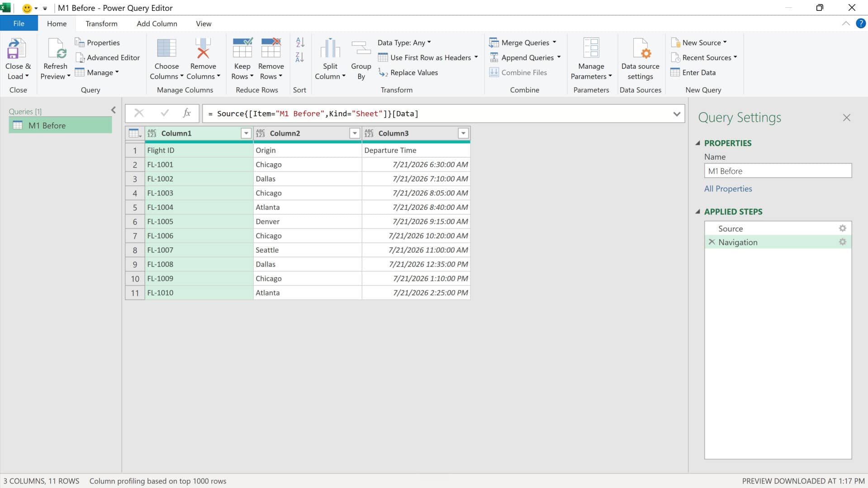Switch to the Home tab
This screenshot has height=488, width=868.
[57, 24]
